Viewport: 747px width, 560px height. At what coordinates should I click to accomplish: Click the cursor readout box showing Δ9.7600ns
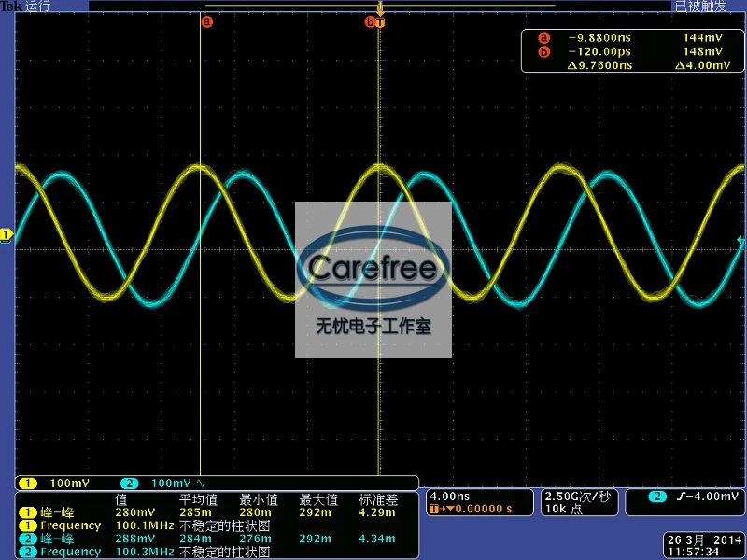point(633,51)
